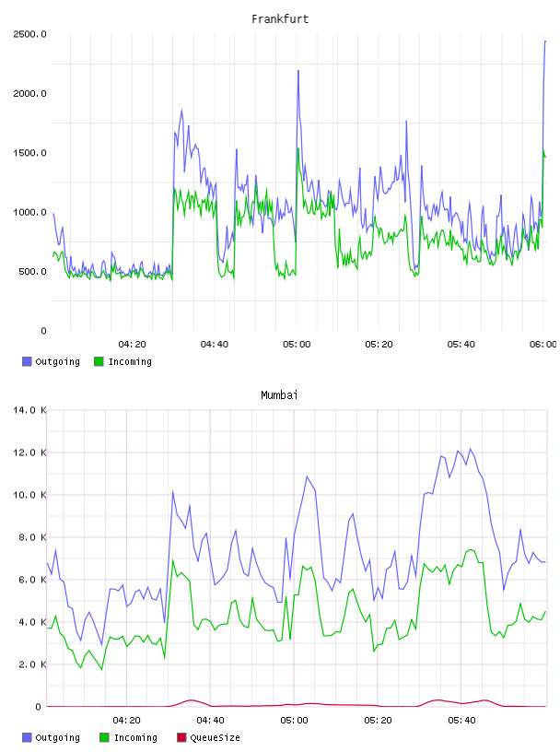The width and height of the screenshot is (560, 752).
Task: Click the Frankfurt chart title
Action: tap(280, 19)
